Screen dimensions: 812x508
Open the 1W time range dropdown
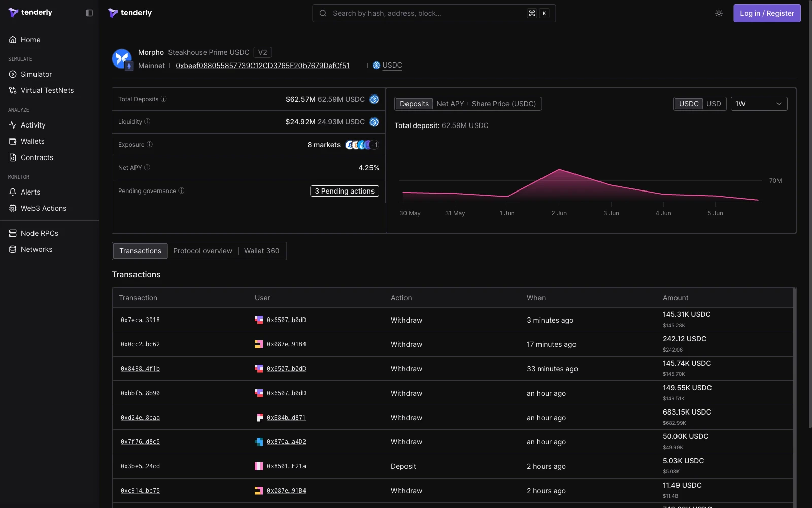coord(759,104)
